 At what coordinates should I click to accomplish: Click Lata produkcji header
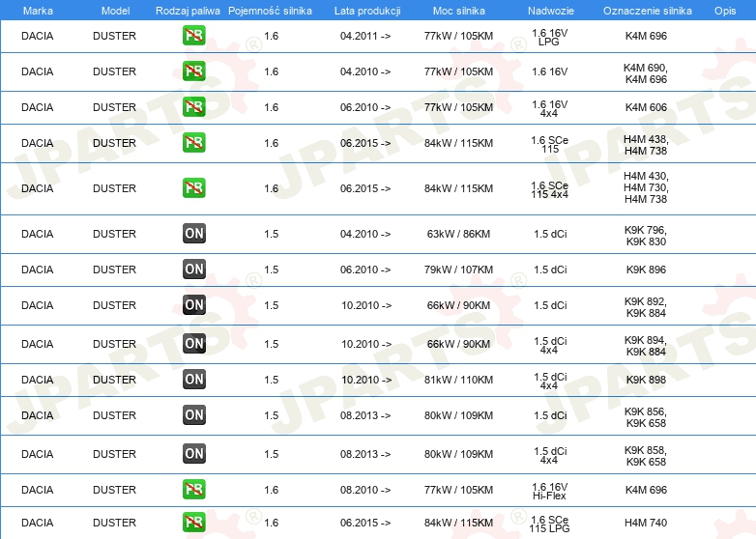pos(367,11)
